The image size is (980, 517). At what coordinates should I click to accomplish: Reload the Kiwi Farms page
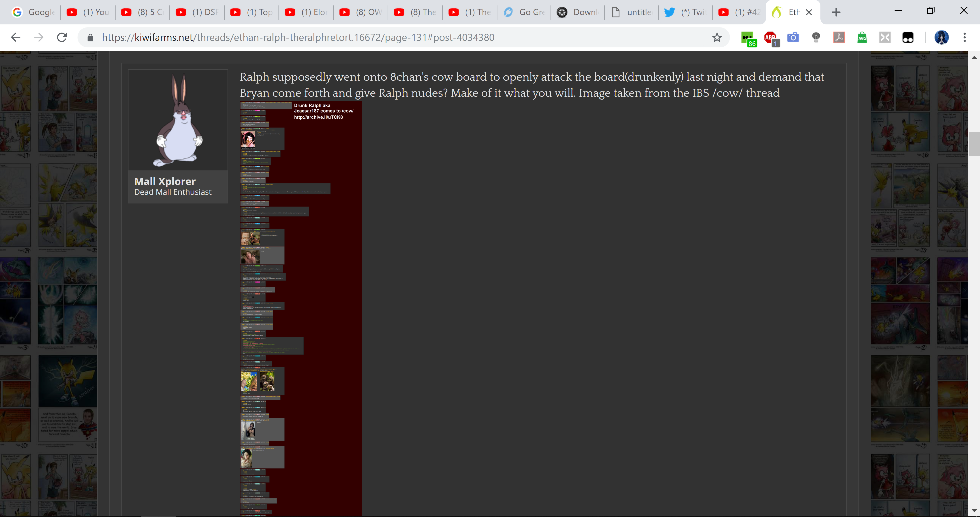click(62, 37)
